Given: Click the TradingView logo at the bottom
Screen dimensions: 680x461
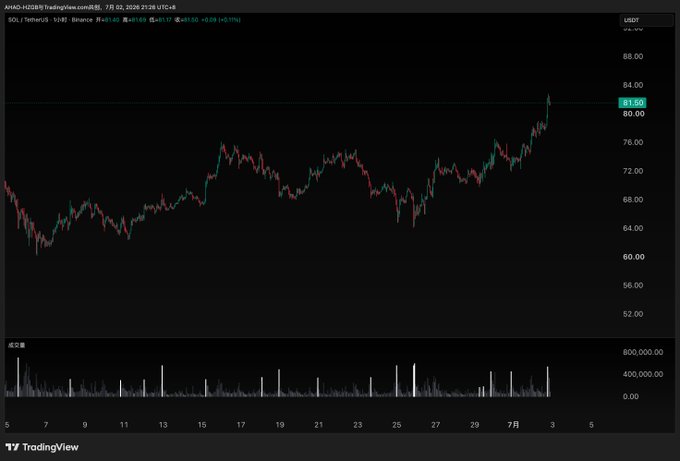Looking at the screenshot, I should pyautogui.click(x=42, y=447).
